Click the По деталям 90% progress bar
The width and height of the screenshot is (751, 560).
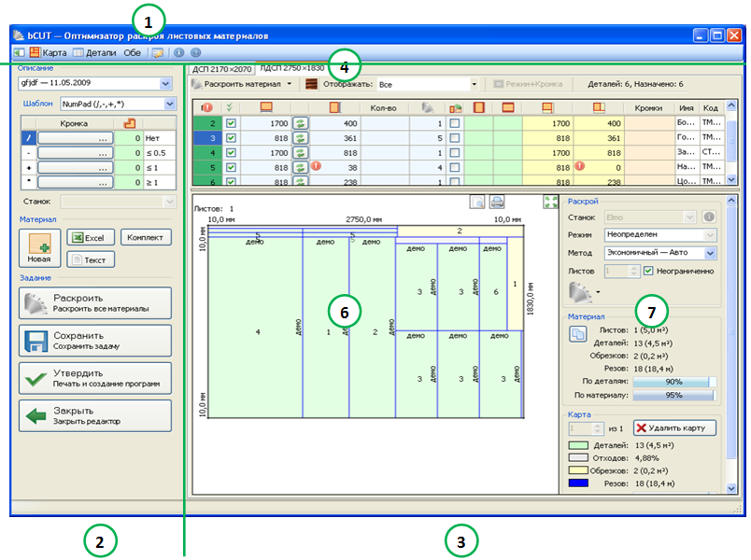point(674,382)
